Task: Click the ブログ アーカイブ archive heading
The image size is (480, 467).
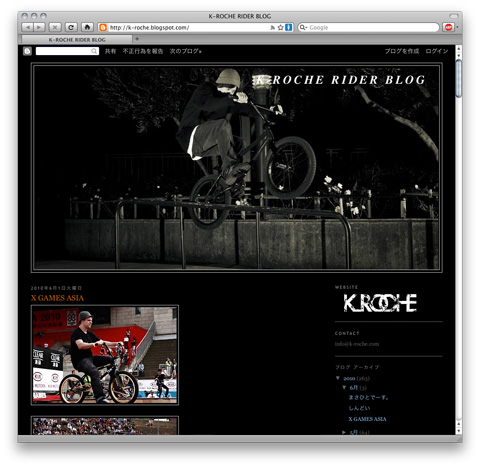Action: click(357, 367)
